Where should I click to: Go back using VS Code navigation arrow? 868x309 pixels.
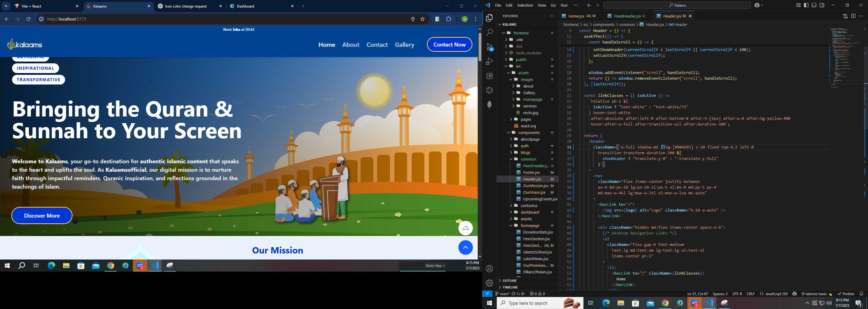point(589,5)
